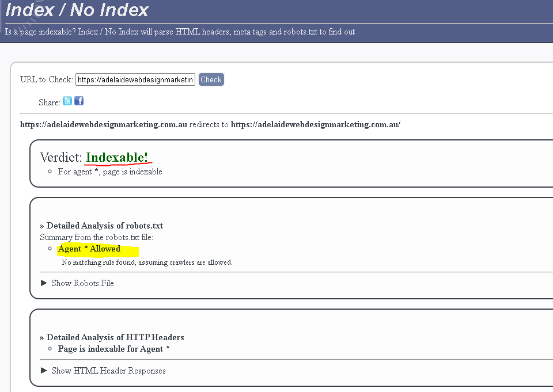The height and width of the screenshot is (392, 553).
Task: Share result via Twitter icon
Action: tap(67, 101)
